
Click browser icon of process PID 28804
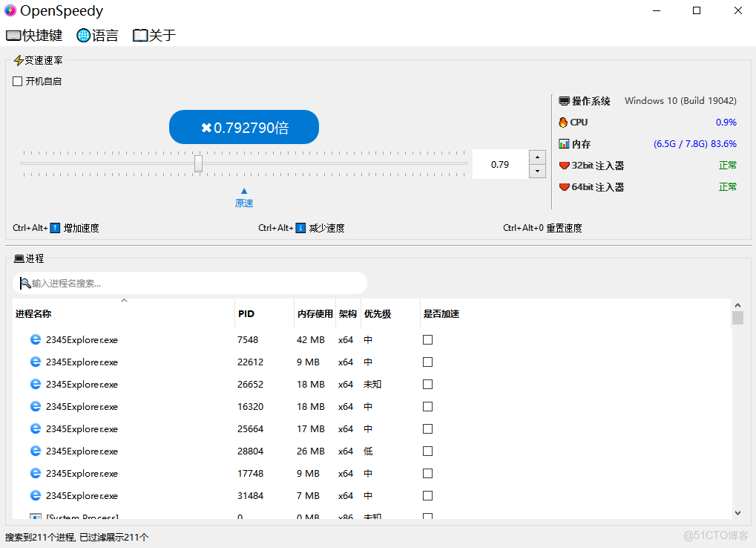click(x=35, y=451)
